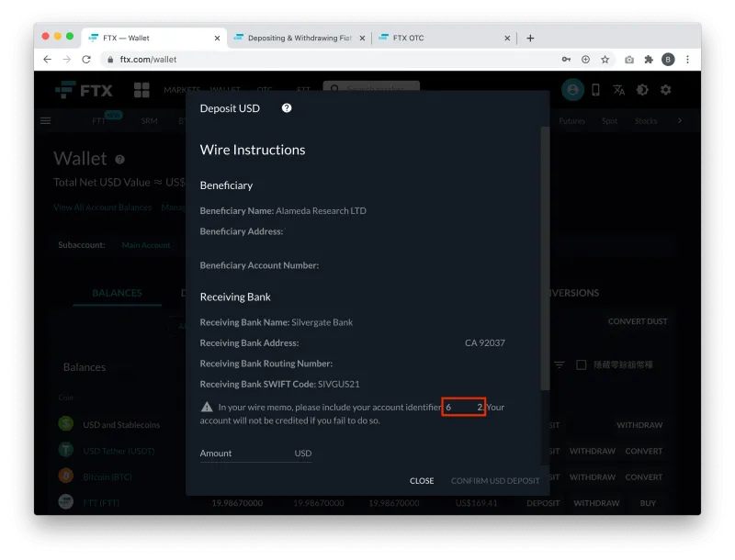Click DEPOSIT in FTT row
The image size is (735, 560).
pos(543,503)
